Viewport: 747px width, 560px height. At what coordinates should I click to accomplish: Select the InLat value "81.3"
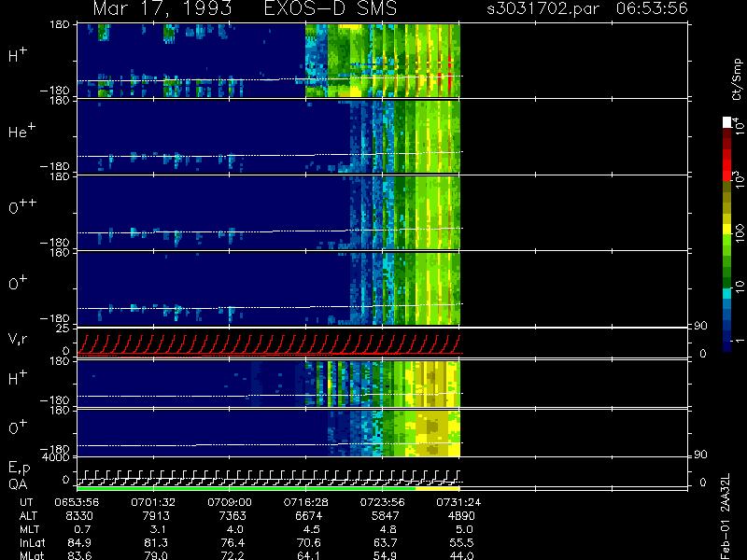156,542
